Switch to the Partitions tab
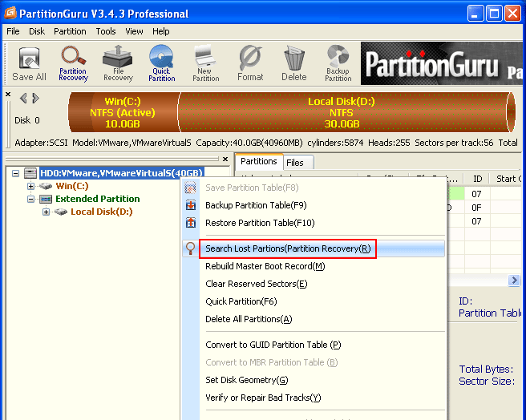The height and width of the screenshot is (420, 526). 259,161
